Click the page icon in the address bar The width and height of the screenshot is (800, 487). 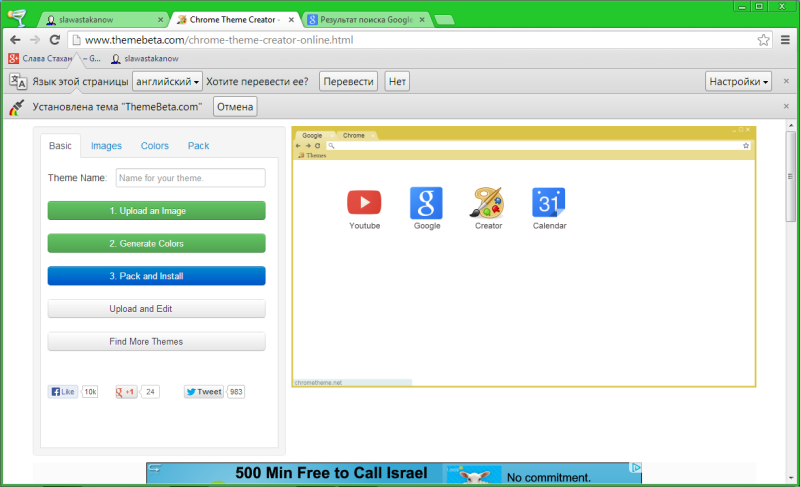76,40
